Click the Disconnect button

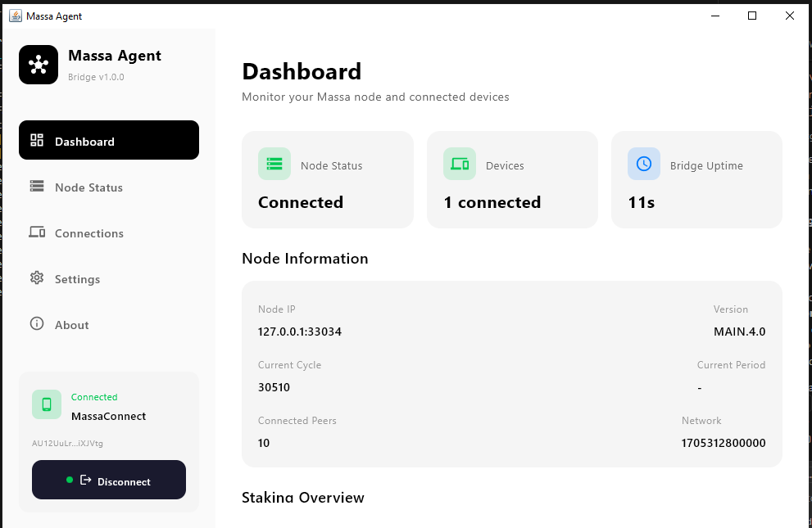tap(108, 480)
